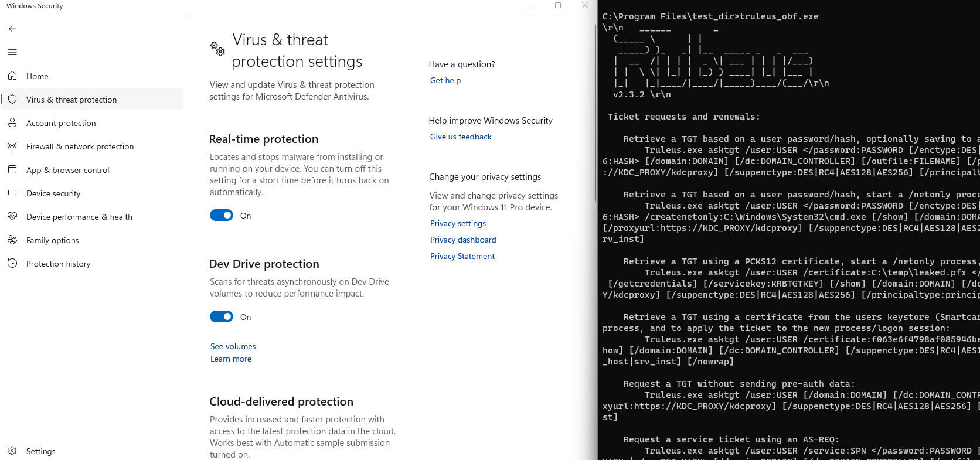Click the Dev Drive protection heading

264,264
